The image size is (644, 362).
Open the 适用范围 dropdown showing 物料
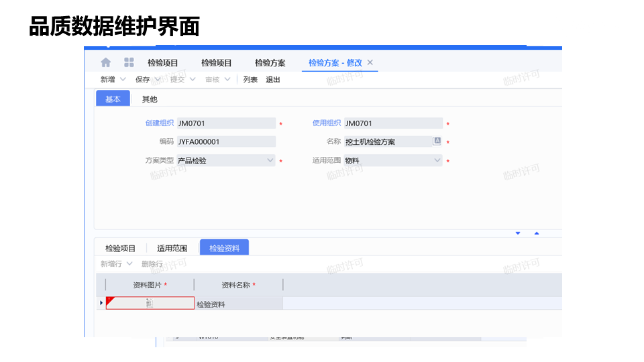coord(437,160)
